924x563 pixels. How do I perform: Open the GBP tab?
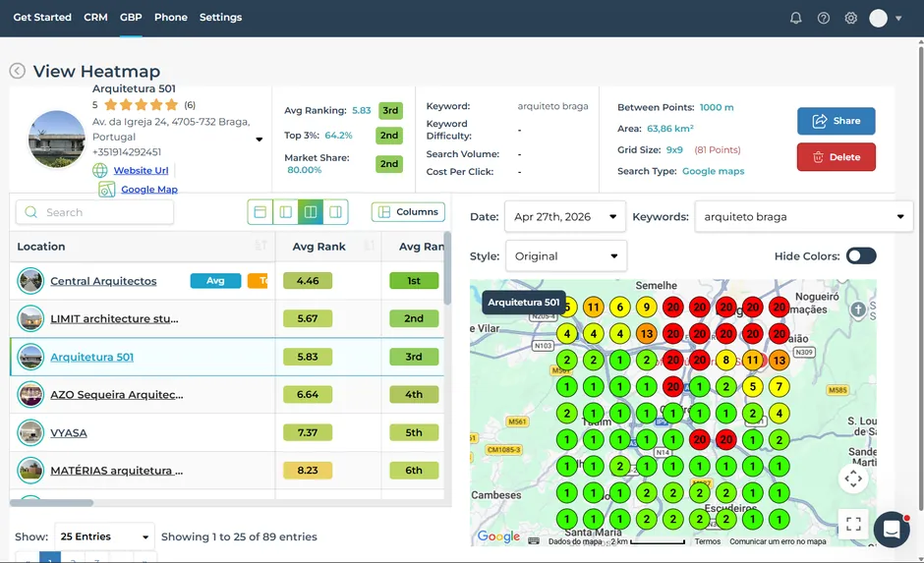[x=131, y=17]
